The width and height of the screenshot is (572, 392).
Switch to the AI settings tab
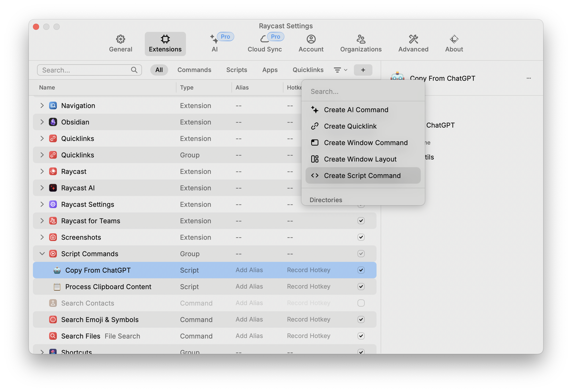pyautogui.click(x=215, y=44)
